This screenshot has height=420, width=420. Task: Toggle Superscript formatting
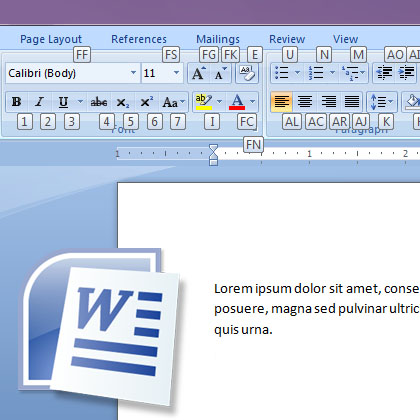[146, 102]
